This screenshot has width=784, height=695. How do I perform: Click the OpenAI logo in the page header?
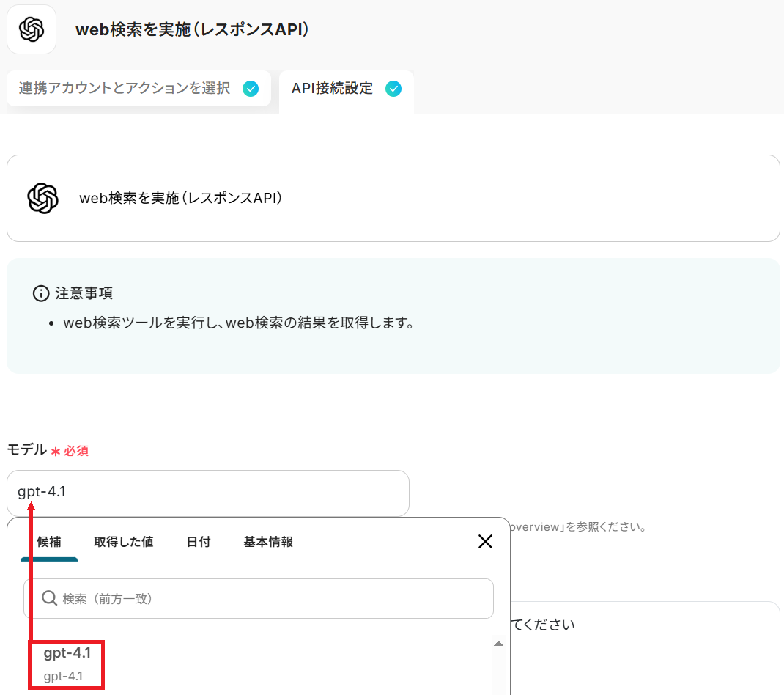coord(32,29)
